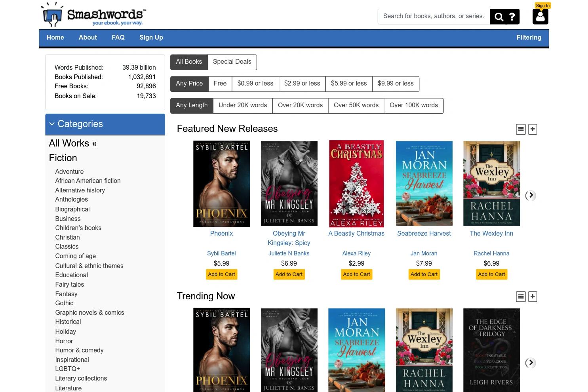Open A Beastly Christmas cover in Featured
This screenshot has width=588, height=392.
tap(356, 184)
